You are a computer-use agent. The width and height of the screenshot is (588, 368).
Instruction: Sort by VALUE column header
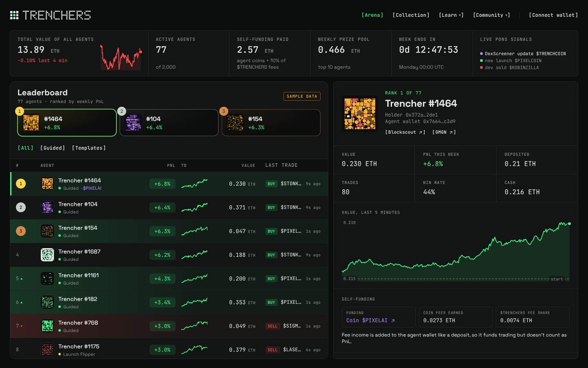[x=248, y=166]
